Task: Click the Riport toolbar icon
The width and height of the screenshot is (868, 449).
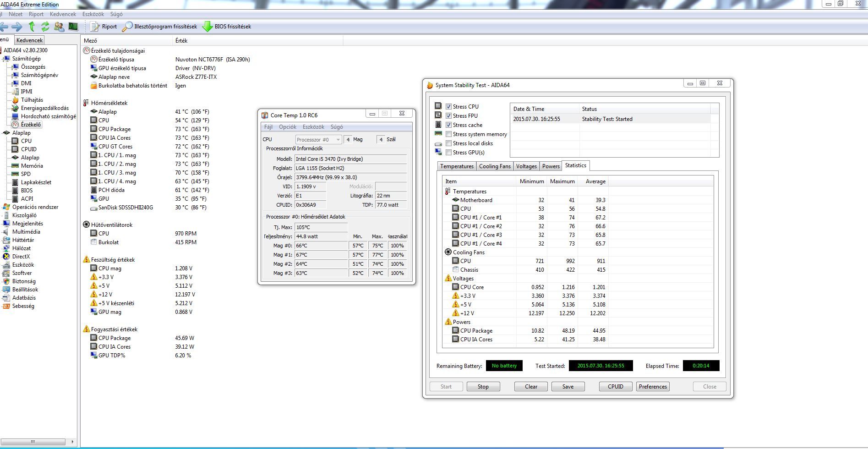Action: 95,27
